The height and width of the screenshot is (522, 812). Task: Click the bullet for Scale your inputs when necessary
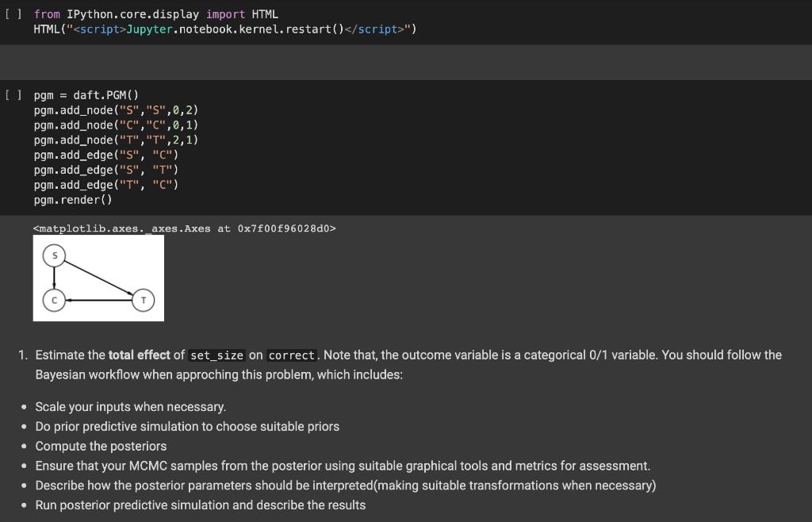(25, 407)
